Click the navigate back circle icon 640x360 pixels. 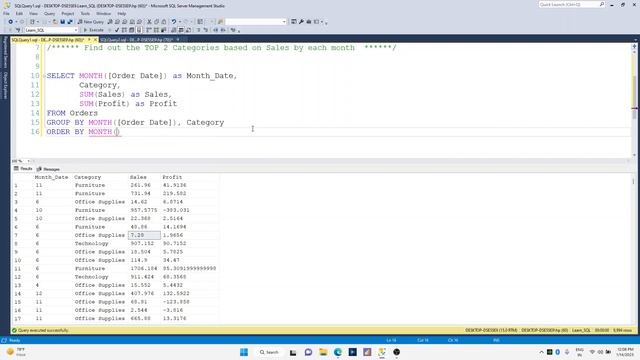click(10, 22)
